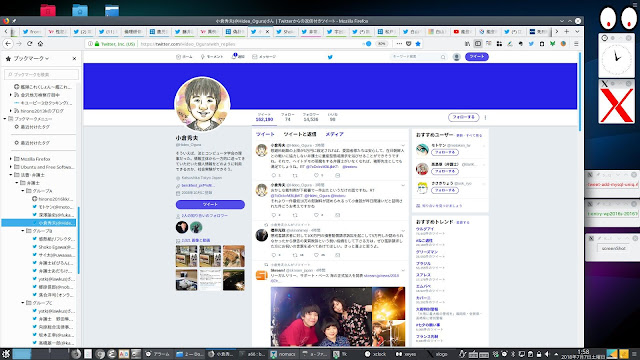This screenshot has width=640, height=360.
Task: Open the dropdown caret on first tweet
Action: (403, 145)
